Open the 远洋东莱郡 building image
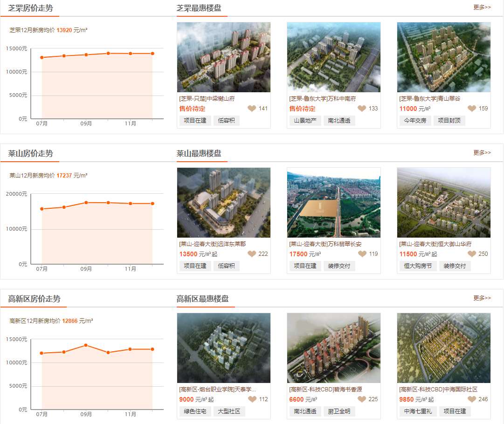Image resolution: width=504 pixels, height=424 pixels. (224, 203)
